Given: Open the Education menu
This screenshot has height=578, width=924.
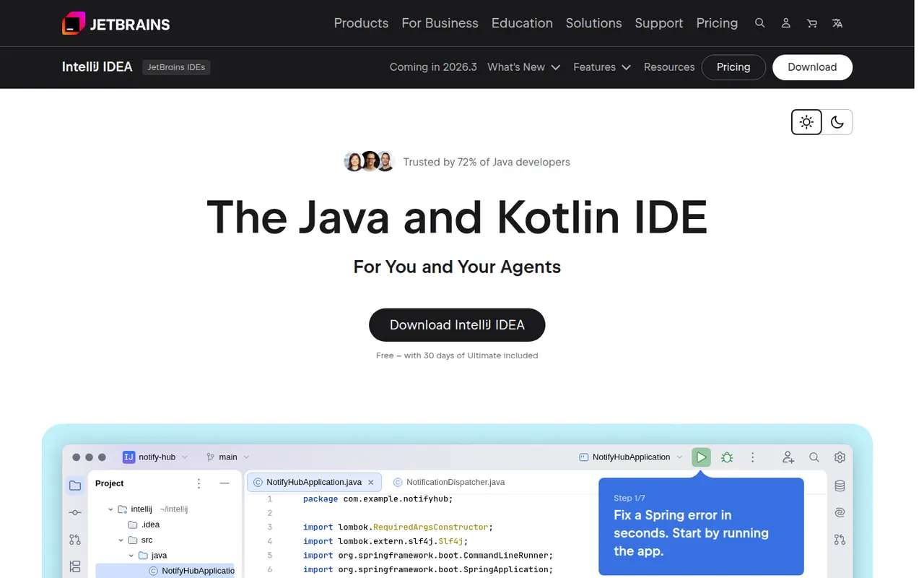Looking at the screenshot, I should pyautogui.click(x=522, y=23).
